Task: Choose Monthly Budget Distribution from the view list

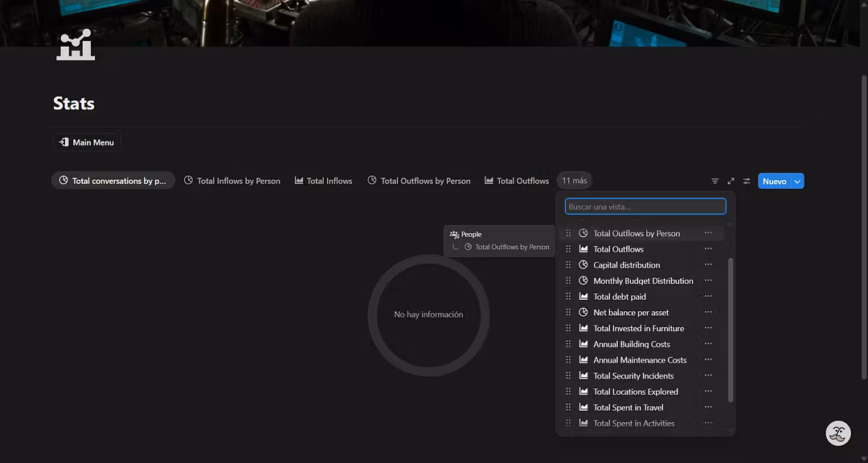Action: point(642,281)
